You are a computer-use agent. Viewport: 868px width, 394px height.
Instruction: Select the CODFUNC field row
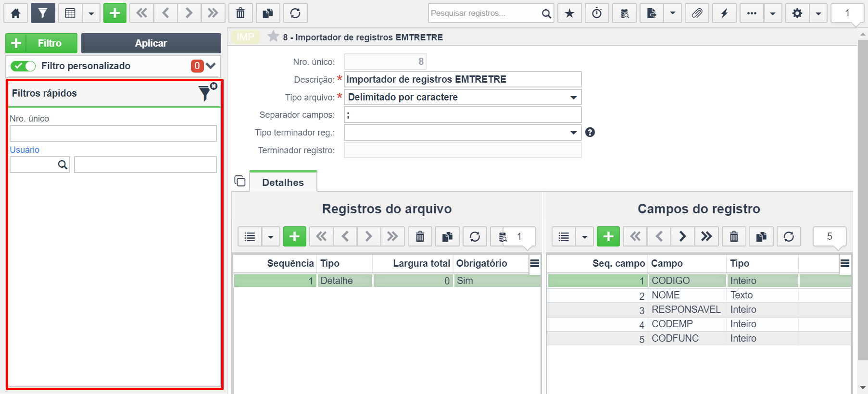tap(699, 338)
